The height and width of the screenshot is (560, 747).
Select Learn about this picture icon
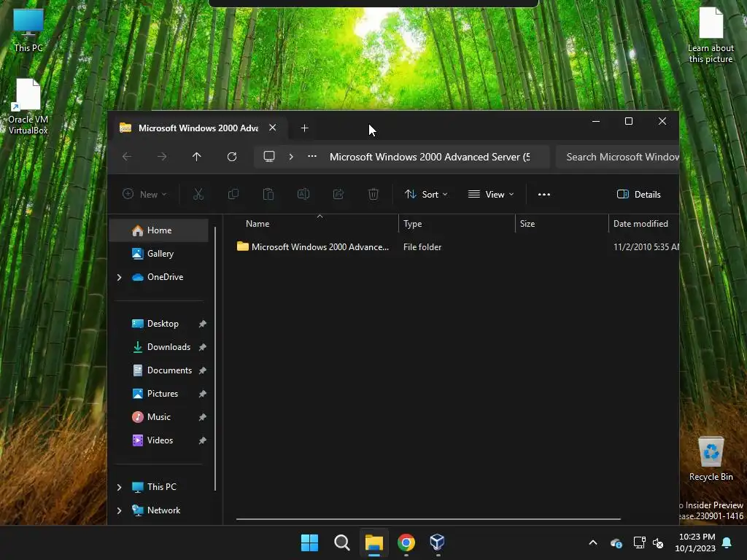click(x=711, y=36)
